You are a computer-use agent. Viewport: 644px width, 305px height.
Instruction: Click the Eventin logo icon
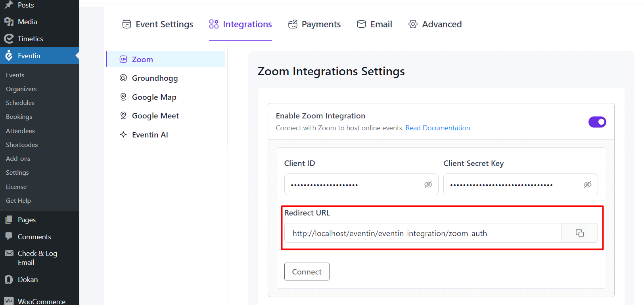tap(9, 56)
